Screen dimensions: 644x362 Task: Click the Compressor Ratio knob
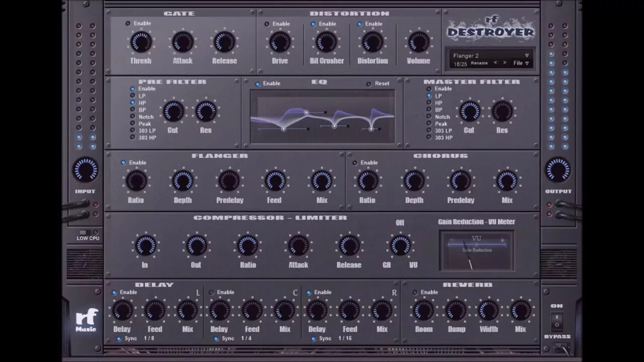(x=248, y=245)
